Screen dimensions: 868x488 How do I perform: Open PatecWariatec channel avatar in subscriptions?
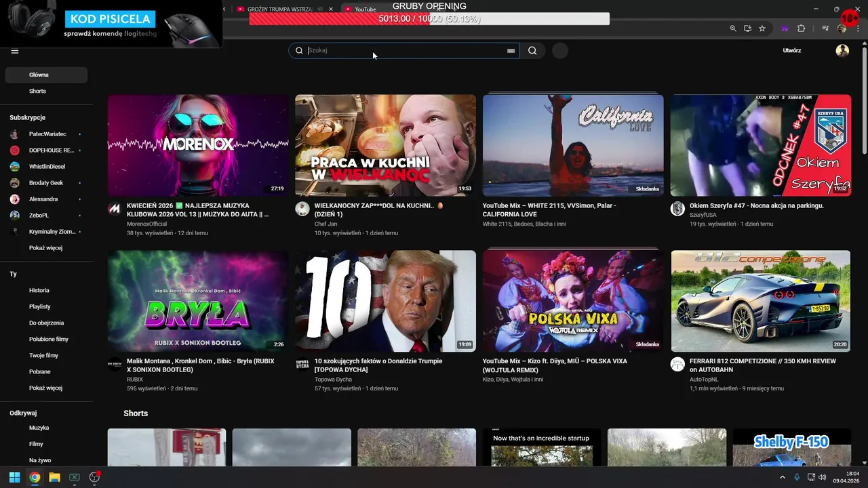pyautogui.click(x=15, y=134)
